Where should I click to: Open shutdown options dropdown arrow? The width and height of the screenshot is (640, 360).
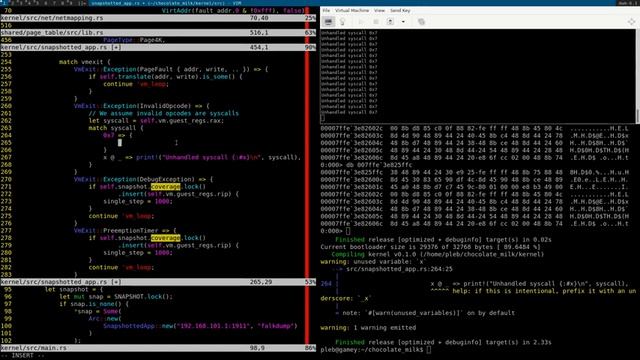point(403,21)
